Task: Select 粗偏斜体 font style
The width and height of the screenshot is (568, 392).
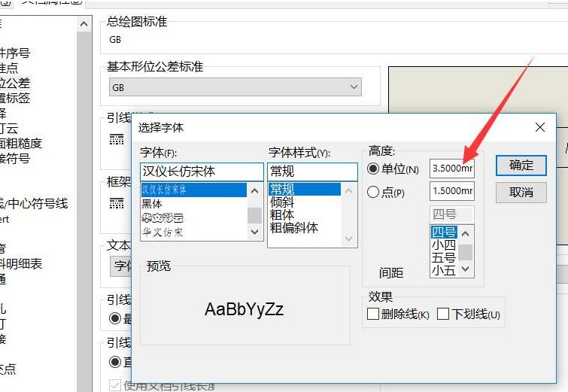Action: tap(304, 227)
